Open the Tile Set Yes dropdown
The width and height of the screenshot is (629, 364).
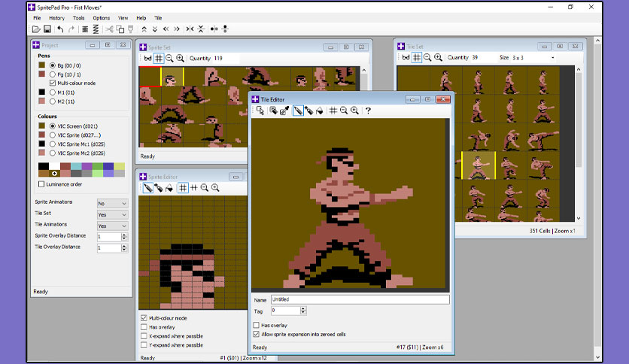(112, 214)
